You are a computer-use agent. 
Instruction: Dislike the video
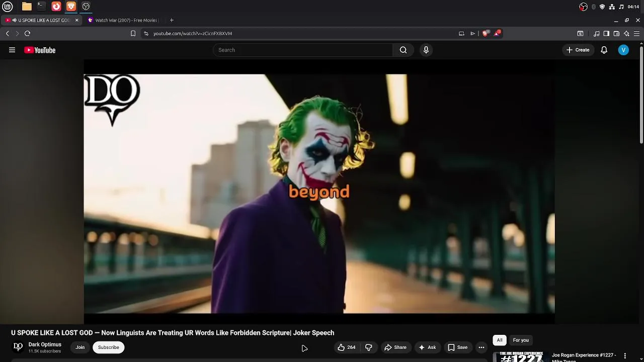point(368,347)
